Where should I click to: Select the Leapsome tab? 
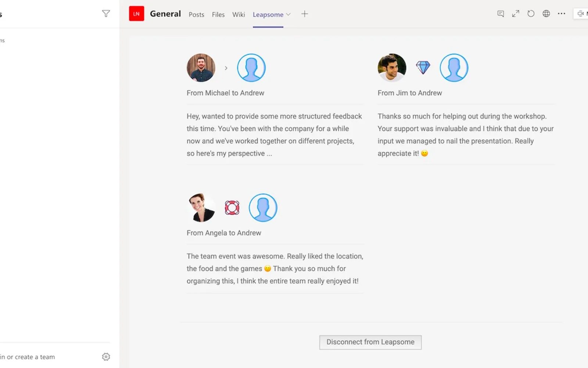point(268,14)
